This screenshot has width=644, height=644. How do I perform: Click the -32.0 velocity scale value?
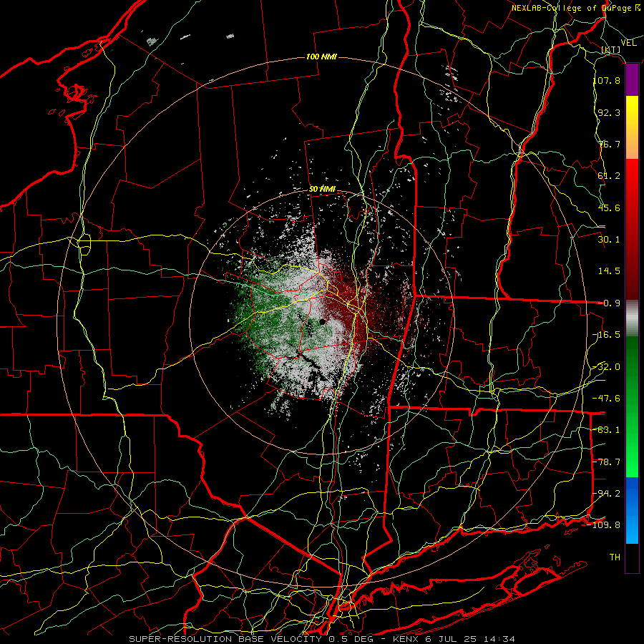[x=607, y=366]
